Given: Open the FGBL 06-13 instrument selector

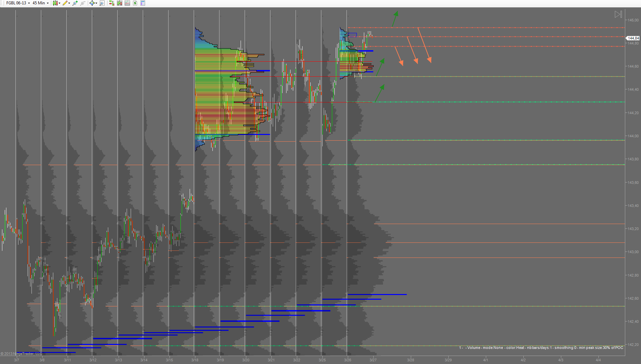Looking at the screenshot, I should click(x=18, y=3).
